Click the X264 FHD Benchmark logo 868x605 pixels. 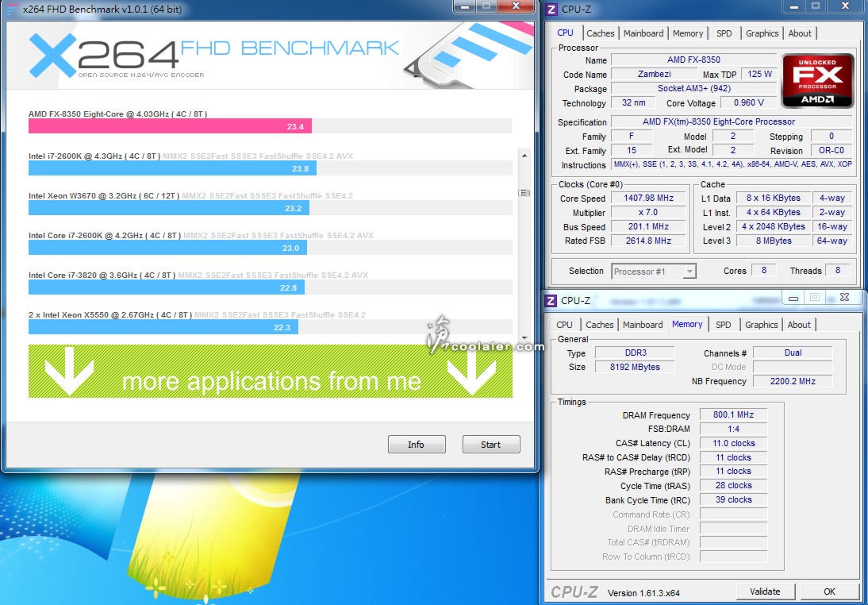[x=213, y=55]
